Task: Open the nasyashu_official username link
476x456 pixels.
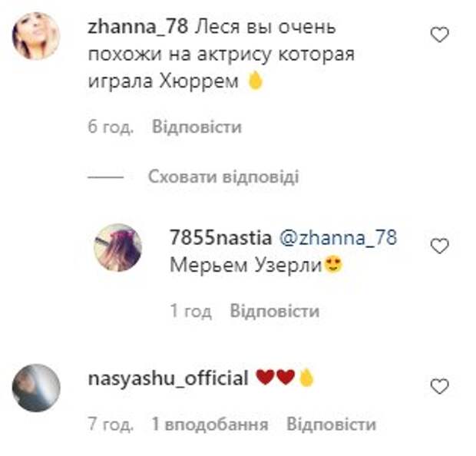Action: click(168, 379)
